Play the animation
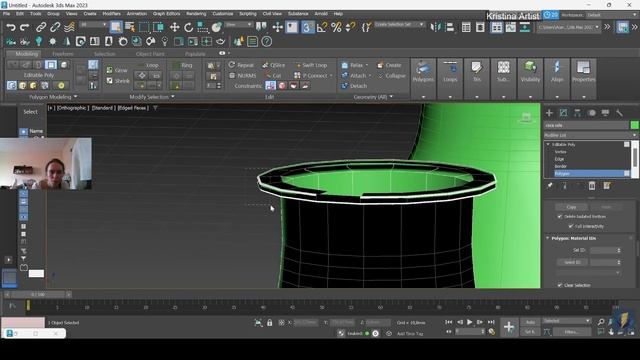The height and width of the screenshot is (360, 640). [469, 322]
